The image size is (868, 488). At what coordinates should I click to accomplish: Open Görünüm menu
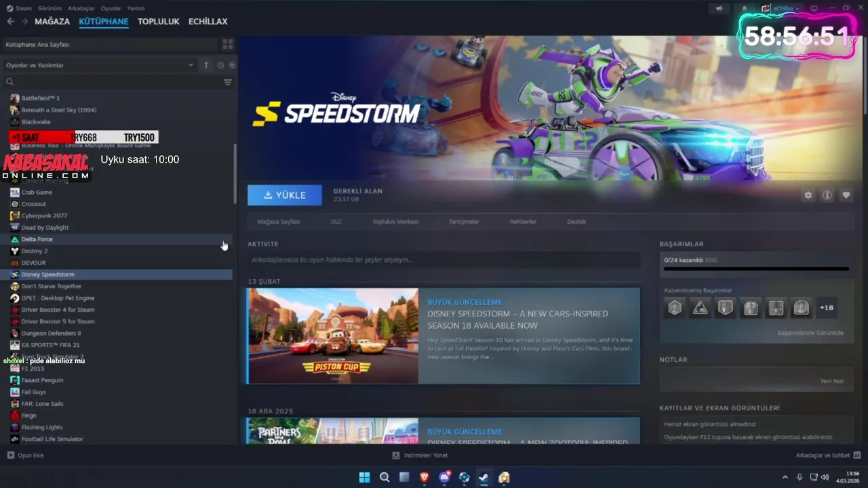pos(50,8)
